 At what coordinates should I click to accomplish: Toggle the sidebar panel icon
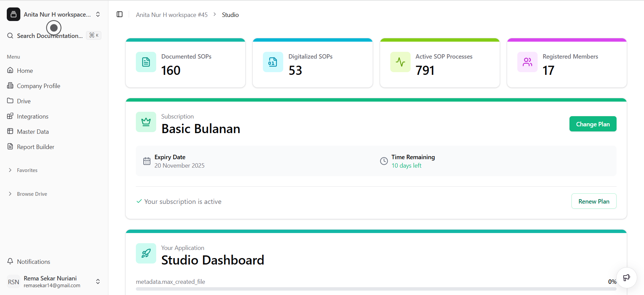click(x=120, y=14)
